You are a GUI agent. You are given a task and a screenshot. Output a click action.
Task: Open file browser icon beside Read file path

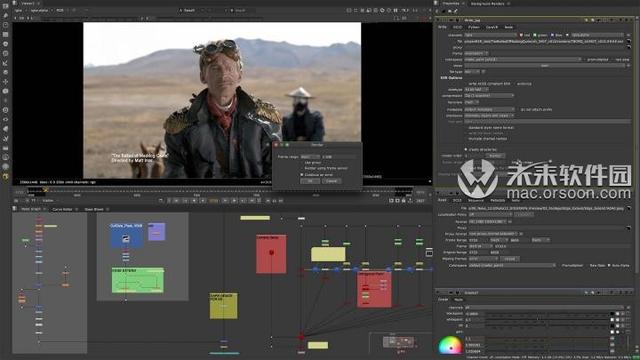pyautogui.click(x=629, y=208)
